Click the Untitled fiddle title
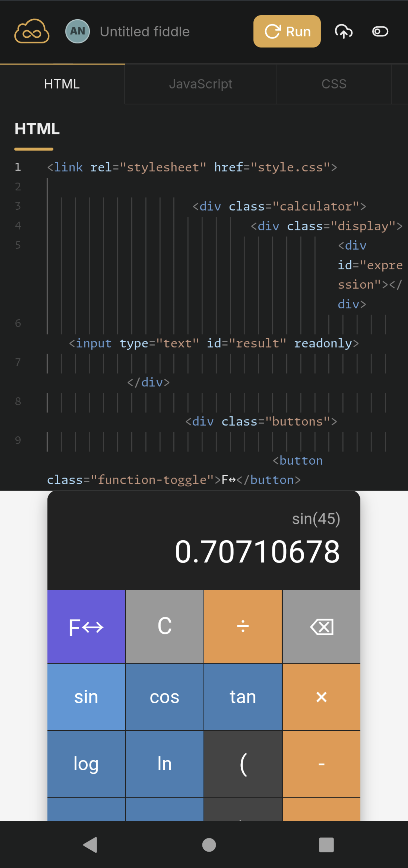Viewport: 408px width, 868px height. 145,32
